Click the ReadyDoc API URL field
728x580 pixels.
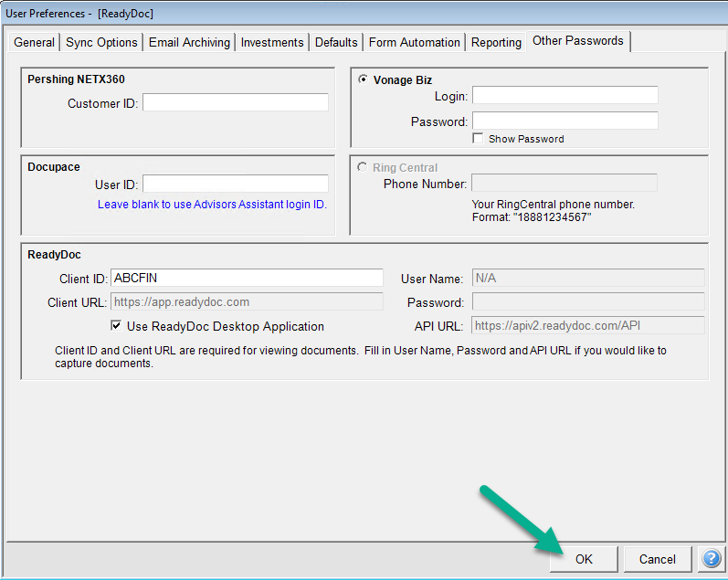(x=588, y=325)
